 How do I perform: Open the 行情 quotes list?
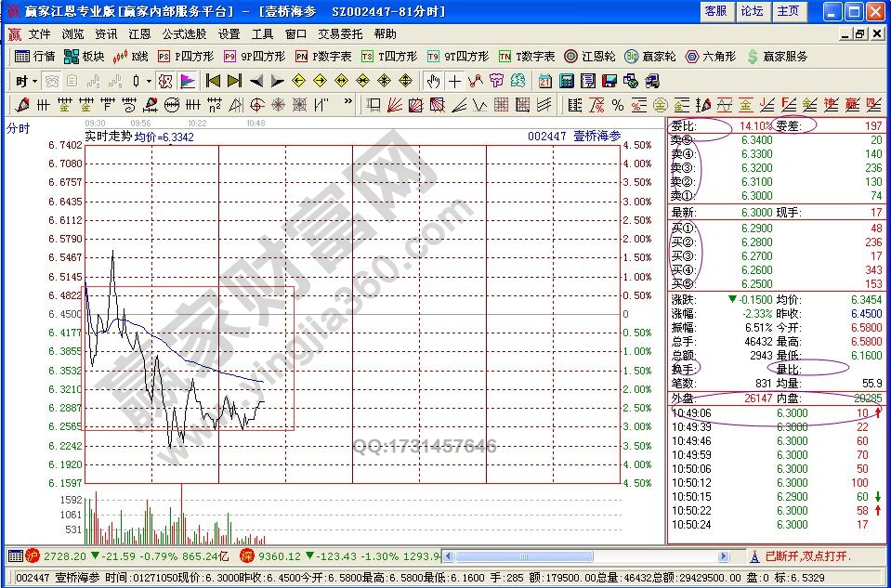34,57
